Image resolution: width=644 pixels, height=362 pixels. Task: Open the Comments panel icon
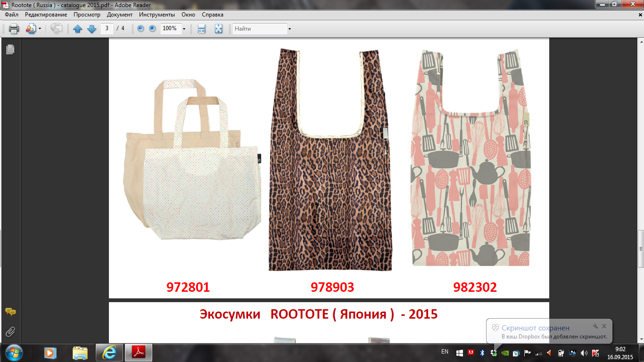pyautogui.click(x=10, y=312)
